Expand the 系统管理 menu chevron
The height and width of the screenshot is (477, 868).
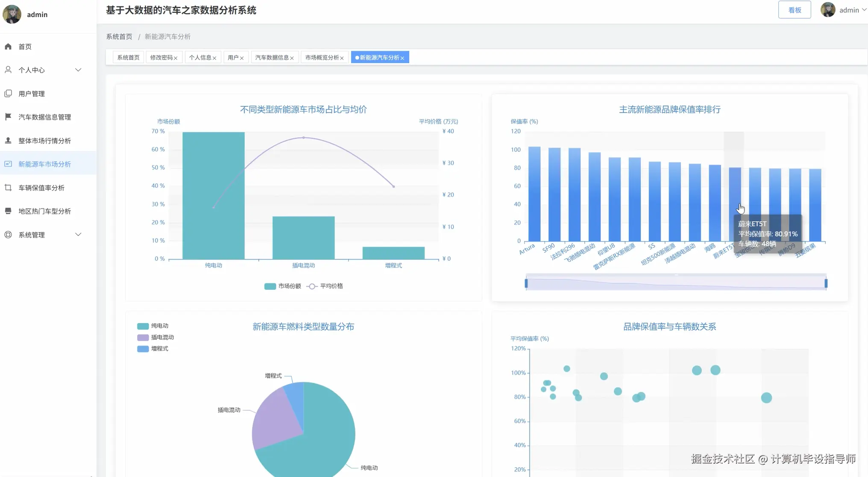78,235
